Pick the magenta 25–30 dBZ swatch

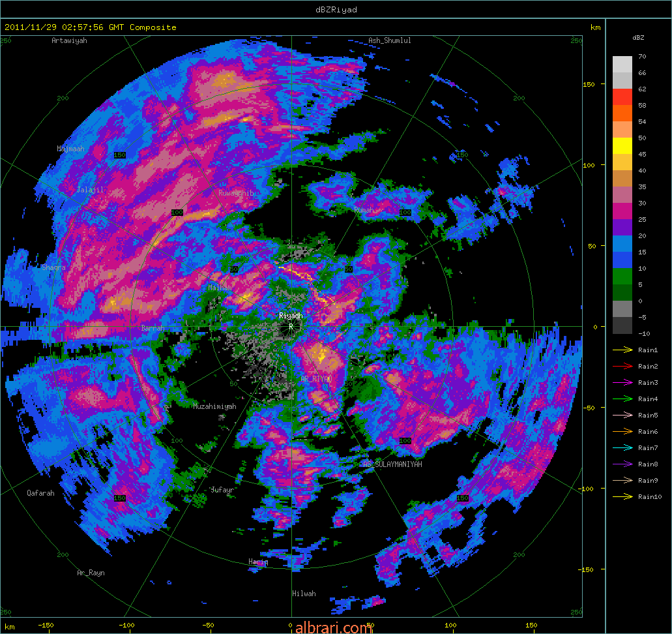(x=622, y=211)
